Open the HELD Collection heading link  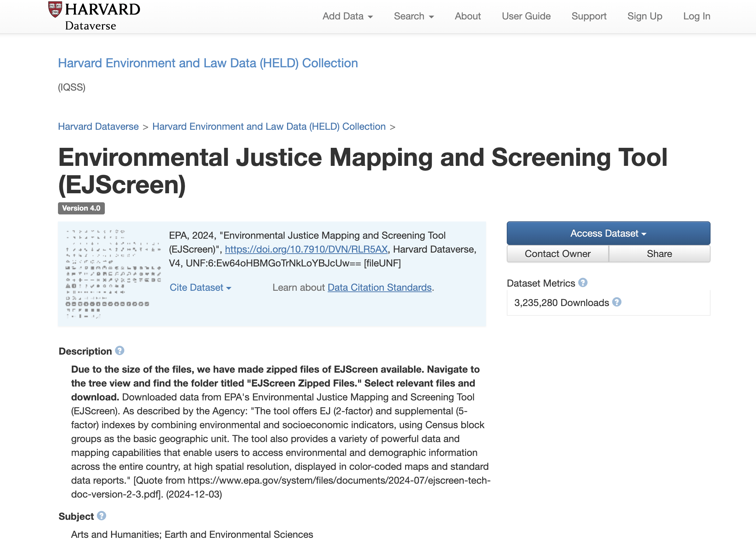tap(208, 63)
